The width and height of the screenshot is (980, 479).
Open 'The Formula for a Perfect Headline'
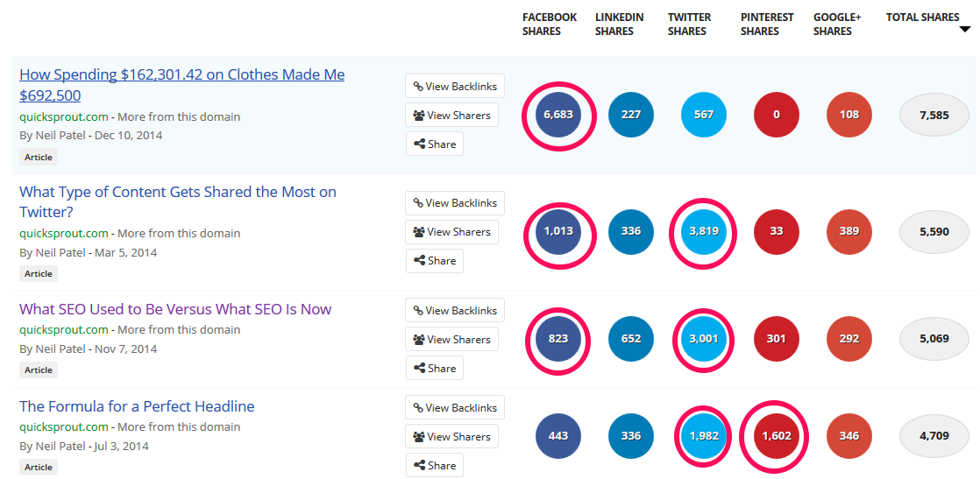[x=137, y=406]
